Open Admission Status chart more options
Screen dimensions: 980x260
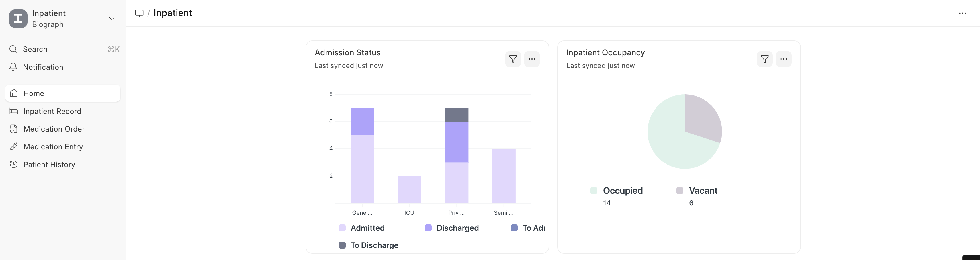pyautogui.click(x=532, y=59)
